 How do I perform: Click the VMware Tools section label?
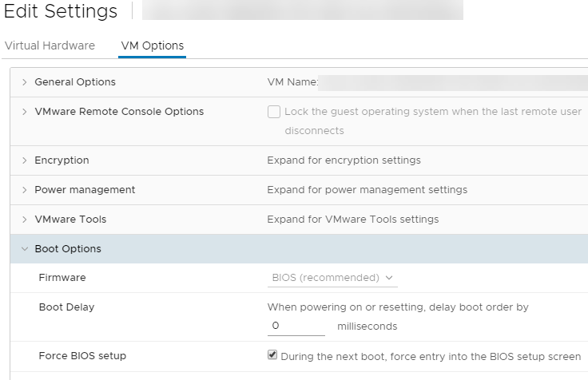coord(70,220)
